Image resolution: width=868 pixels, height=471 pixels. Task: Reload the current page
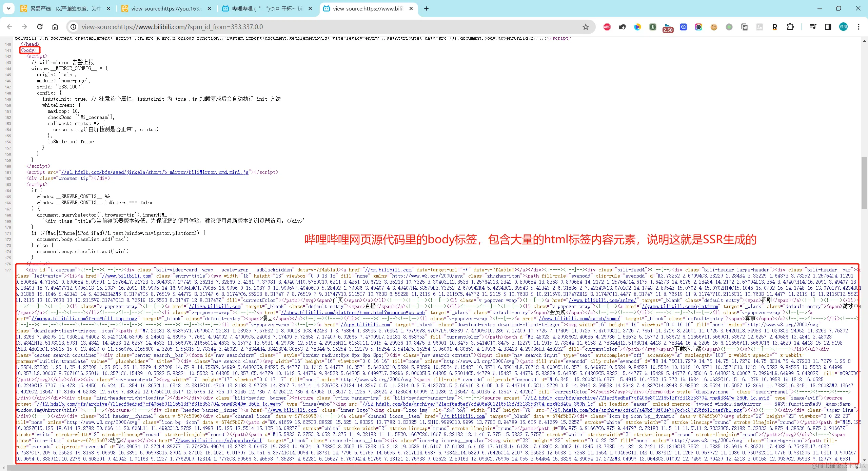(x=40, y=27)
